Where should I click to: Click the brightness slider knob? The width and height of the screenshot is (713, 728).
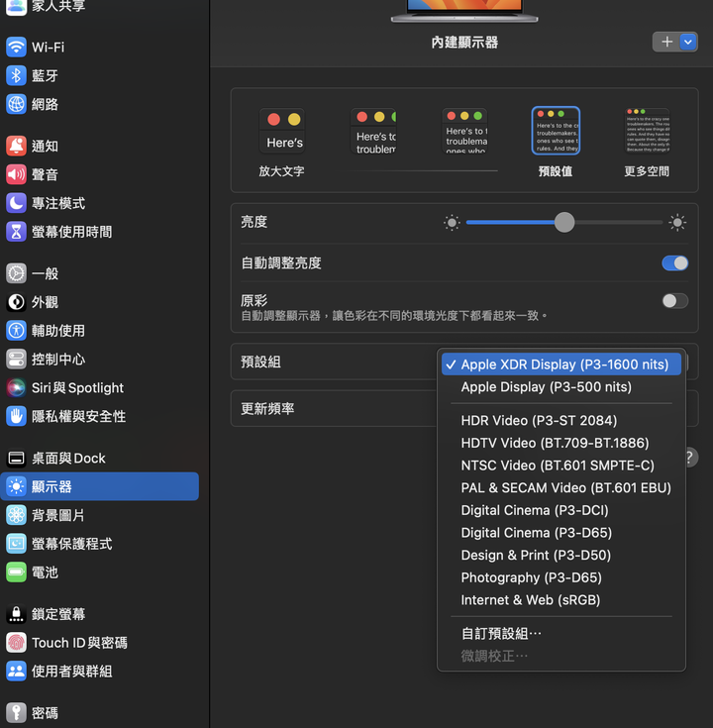coord(564,223)
